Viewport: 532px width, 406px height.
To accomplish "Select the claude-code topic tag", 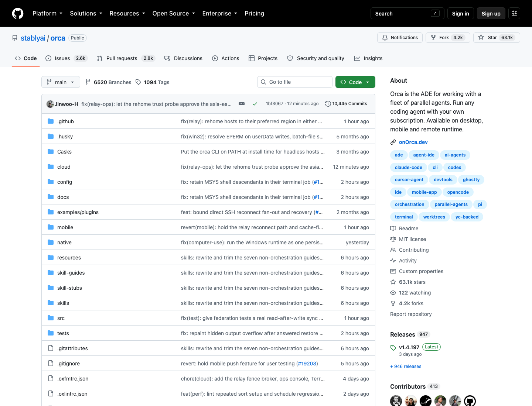I will pos(408,167).
